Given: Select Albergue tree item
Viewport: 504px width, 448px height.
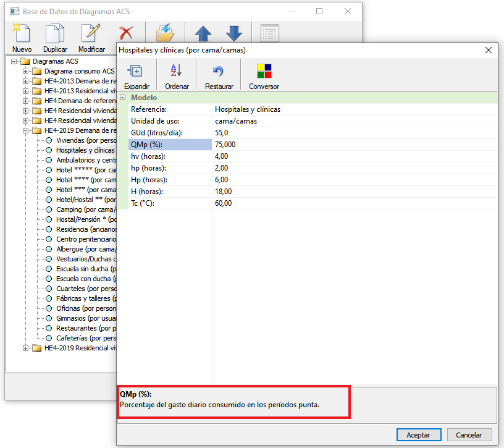Looking at the screenshot, I should click(x=86, y=249).
